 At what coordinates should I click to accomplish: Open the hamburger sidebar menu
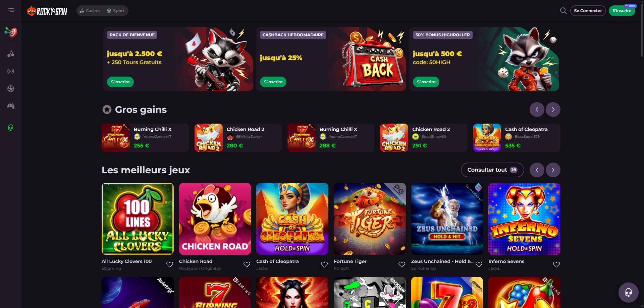11,10
